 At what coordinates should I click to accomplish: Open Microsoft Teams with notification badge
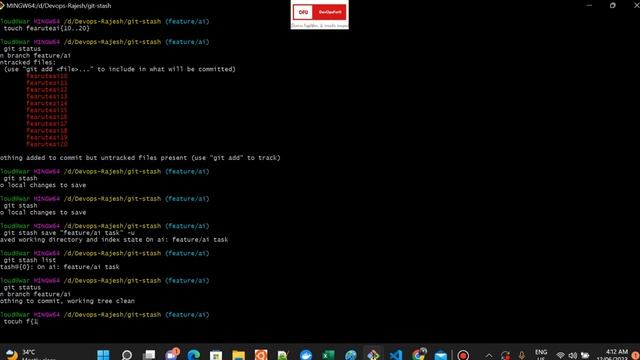tap(172, 354)
